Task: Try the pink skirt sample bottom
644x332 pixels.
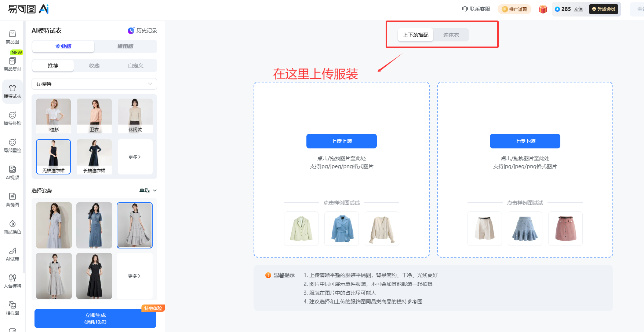Action: click(x=565, y=229)
